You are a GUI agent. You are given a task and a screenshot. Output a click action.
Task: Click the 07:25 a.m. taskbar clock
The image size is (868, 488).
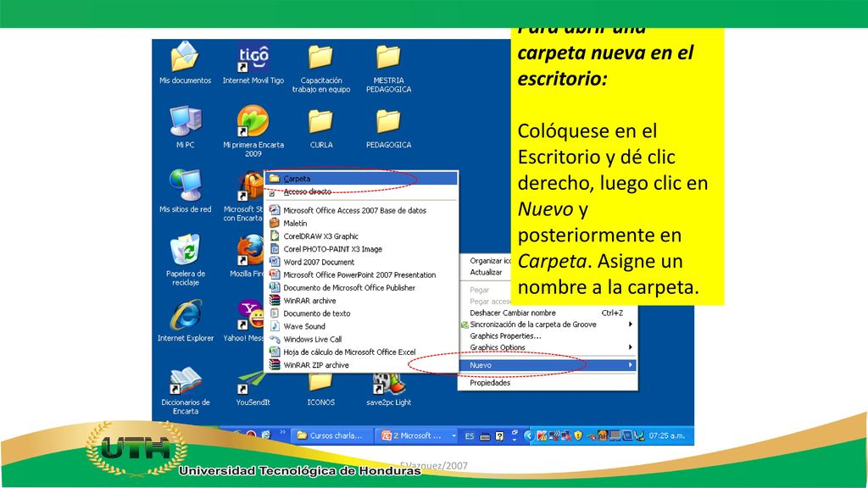tap(667, 436)
